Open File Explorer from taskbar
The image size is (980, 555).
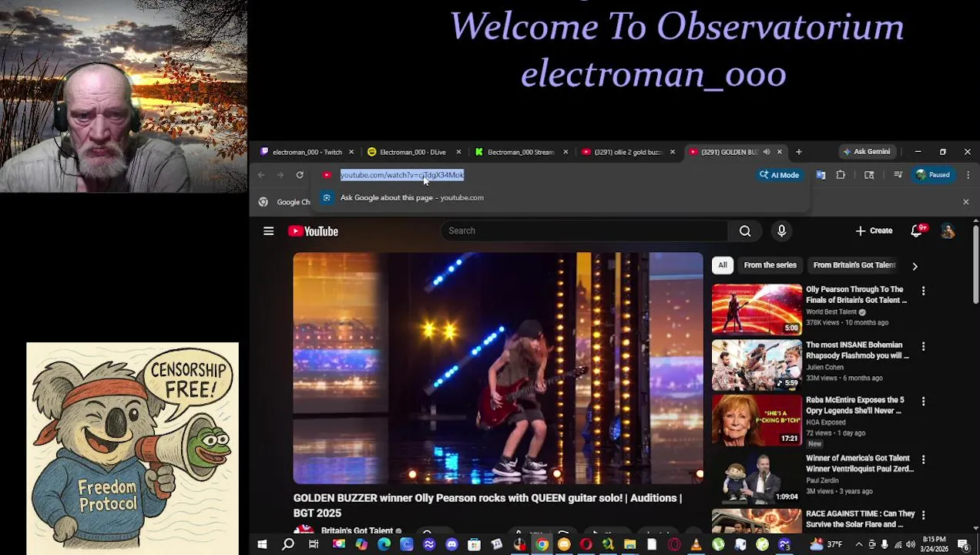(629, 544)
